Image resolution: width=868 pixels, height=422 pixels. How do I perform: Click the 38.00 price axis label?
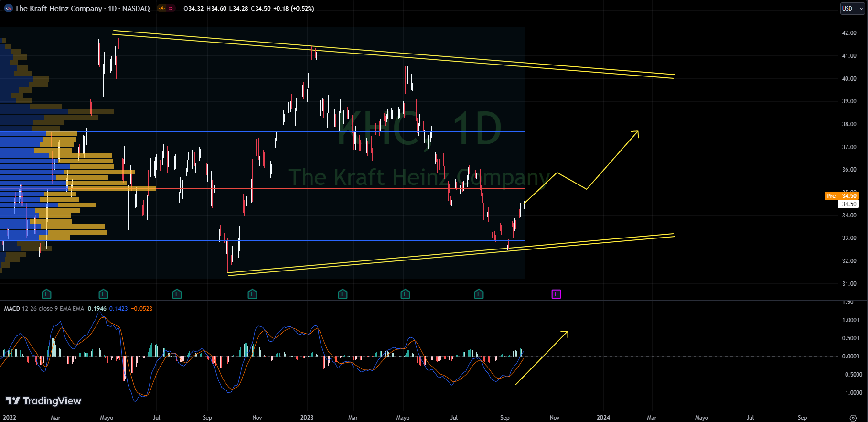tap(849, 124)
